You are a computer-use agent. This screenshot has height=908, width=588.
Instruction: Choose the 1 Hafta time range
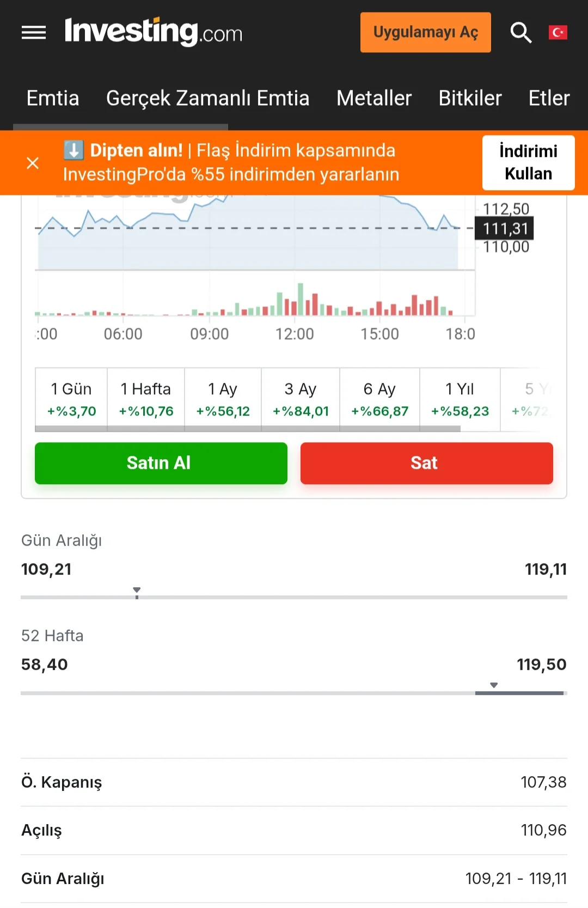pyautogui.click(x=146, y=399)
